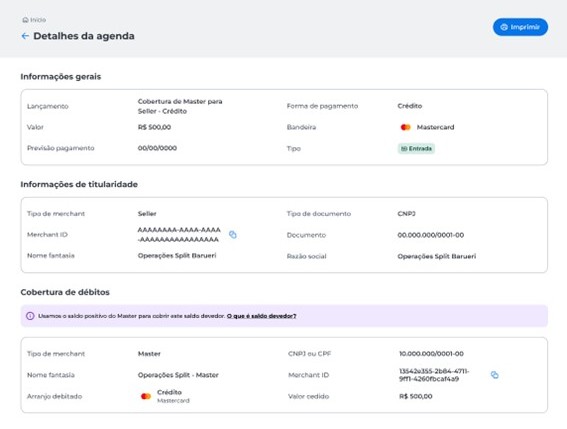567x429 pixels.
Task: Click 'Cobertura de Master para Seller - Crédito' value
Action: point(180,106)
